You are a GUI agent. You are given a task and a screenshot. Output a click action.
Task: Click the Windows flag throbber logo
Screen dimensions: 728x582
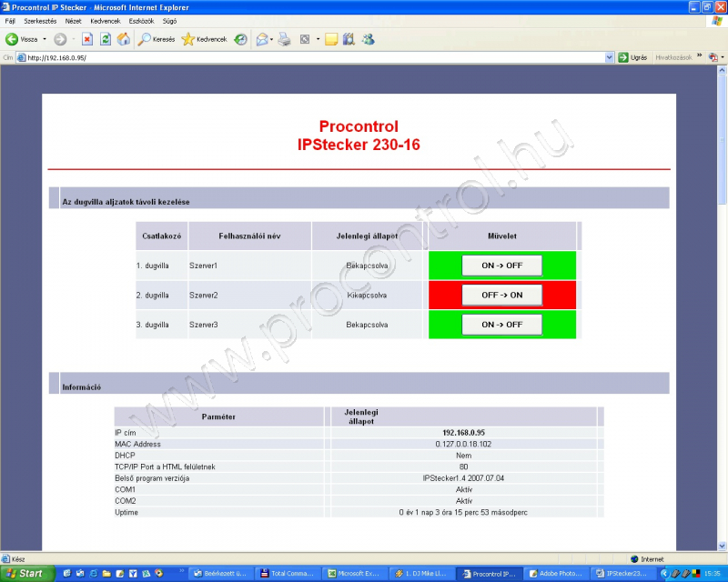tap(717, 21)
